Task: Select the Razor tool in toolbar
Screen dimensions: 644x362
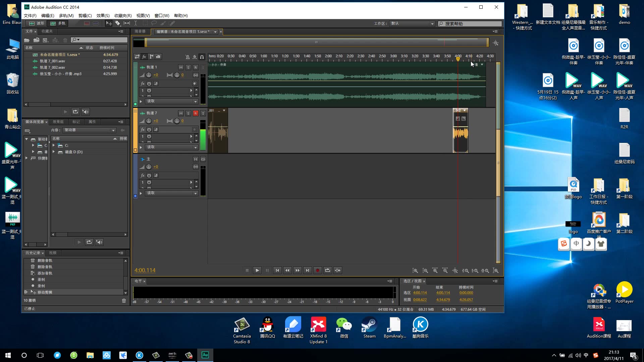Action: [x=118, y=23]
